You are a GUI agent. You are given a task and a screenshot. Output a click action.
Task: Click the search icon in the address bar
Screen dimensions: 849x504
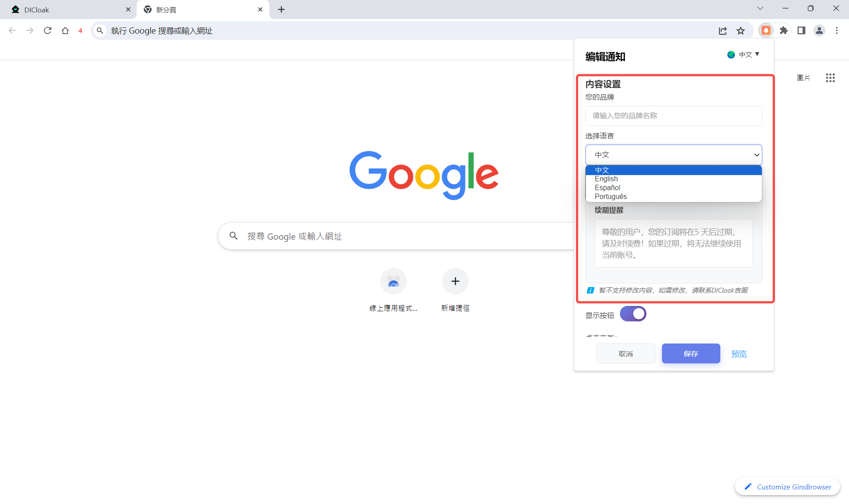coord(100,31)
